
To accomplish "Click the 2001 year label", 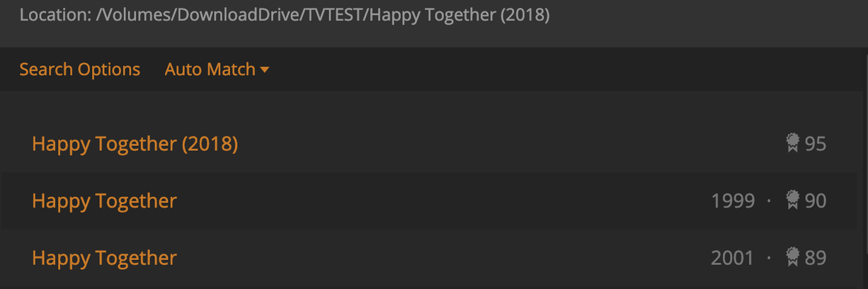I will point(733,258).
